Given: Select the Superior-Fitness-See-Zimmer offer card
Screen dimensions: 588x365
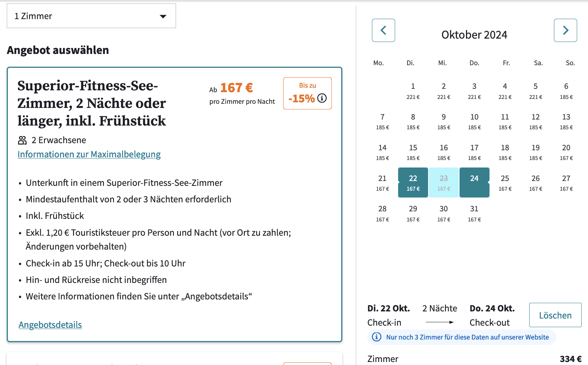Looking at the screenshot, I should click(x=175, y=204).
